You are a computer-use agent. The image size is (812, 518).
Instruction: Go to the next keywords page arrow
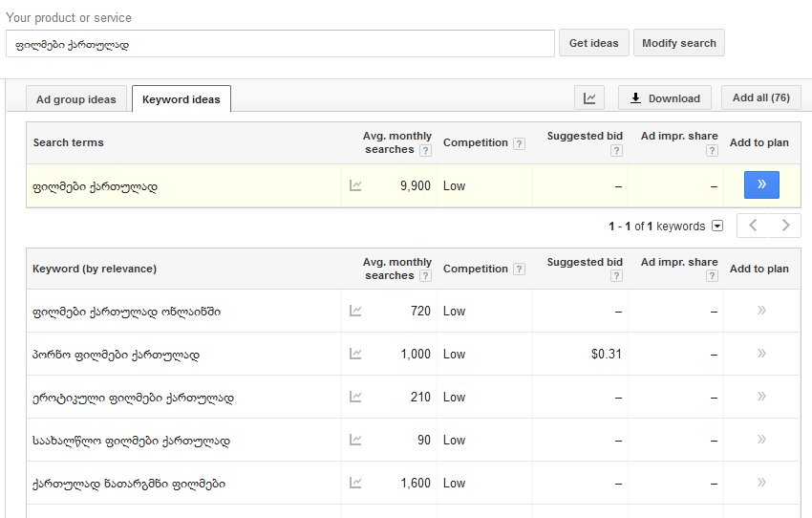[785, 227]
